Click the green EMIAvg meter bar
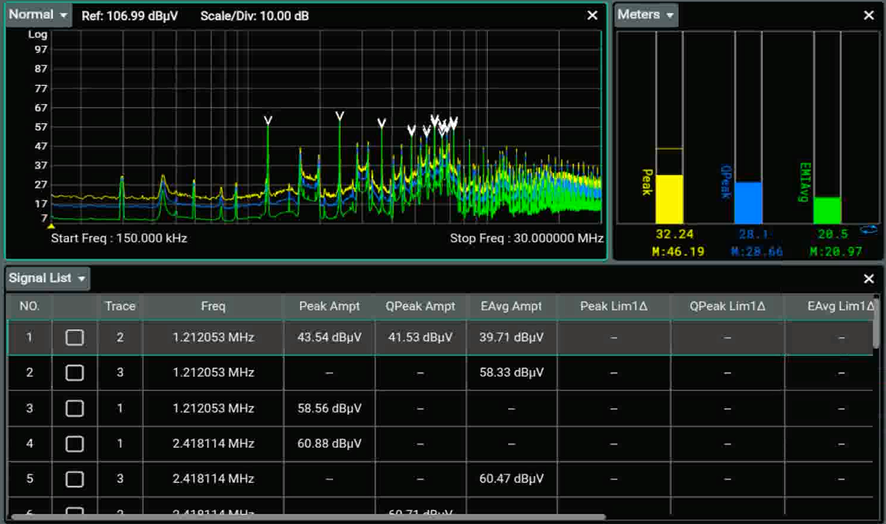 pos(827,210)
